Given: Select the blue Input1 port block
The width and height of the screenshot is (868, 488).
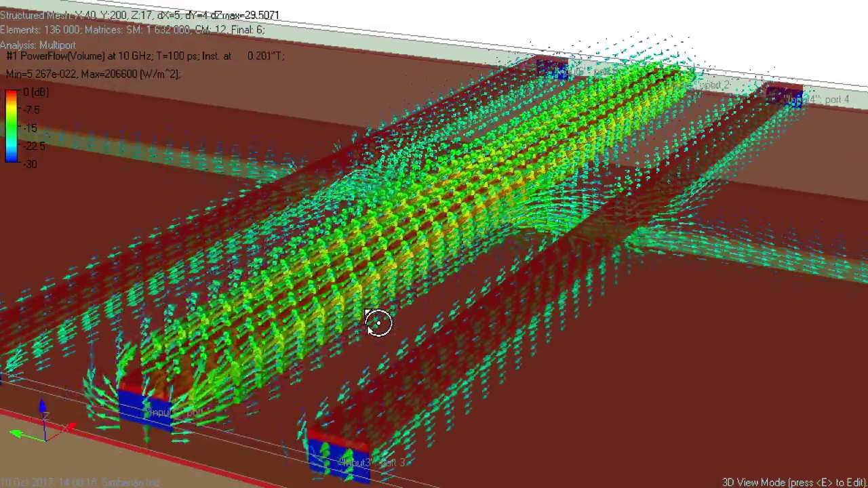Looking at the screenshot, I should pos(146,410).
